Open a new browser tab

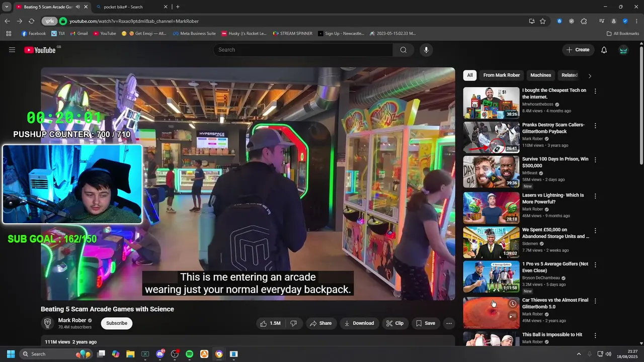pos(178,7)
